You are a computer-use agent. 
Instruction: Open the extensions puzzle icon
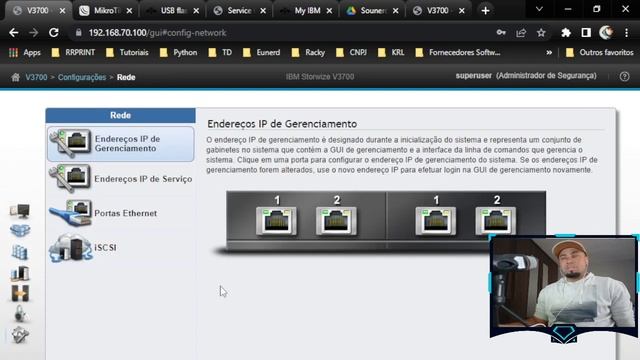[566, 33]
